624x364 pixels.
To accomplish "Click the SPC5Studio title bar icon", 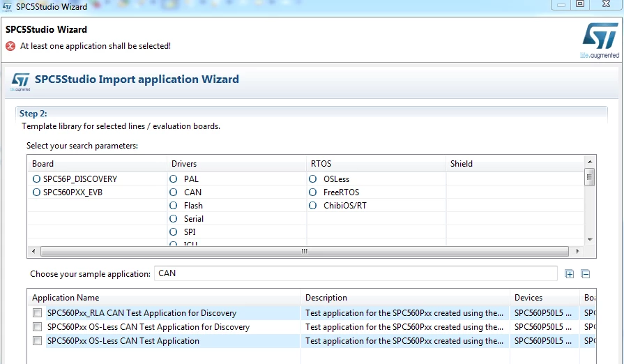I will coord(7,6).
